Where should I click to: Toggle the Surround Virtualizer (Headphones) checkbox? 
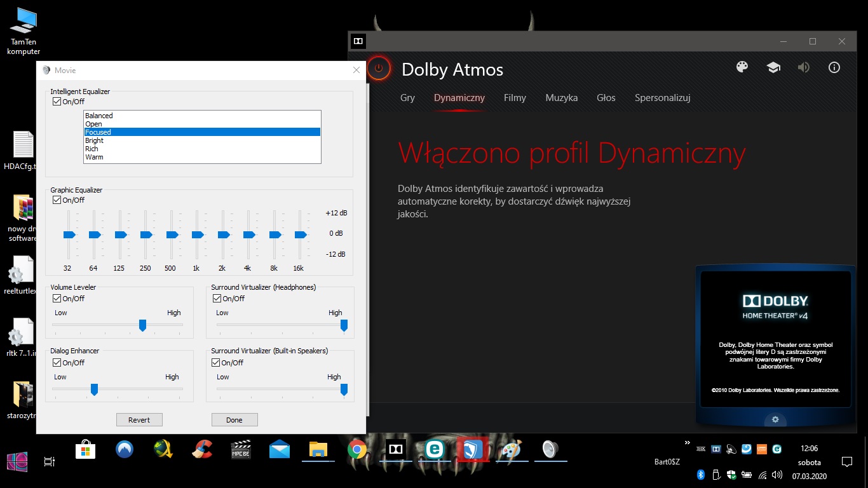click(217, 298)
